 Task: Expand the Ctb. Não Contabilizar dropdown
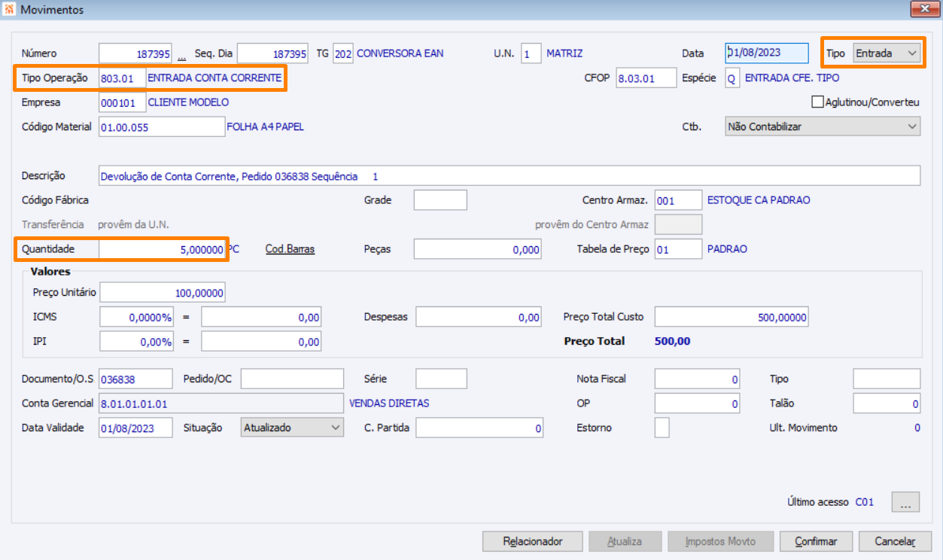[x=823, y=126]
